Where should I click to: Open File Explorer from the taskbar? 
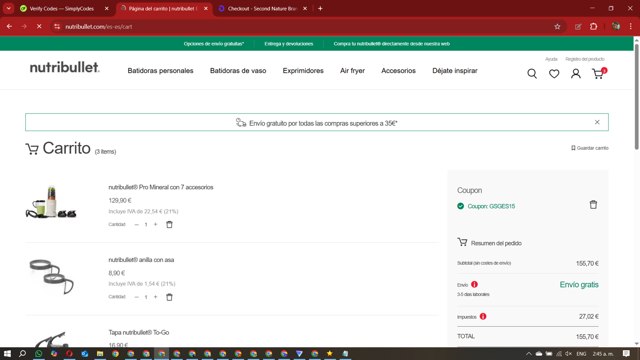point(100,353)
